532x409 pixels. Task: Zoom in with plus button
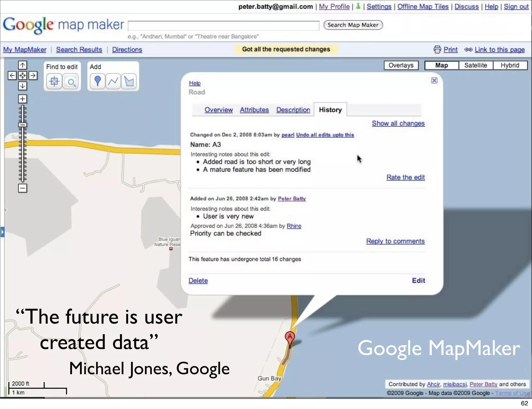[23, 99]
